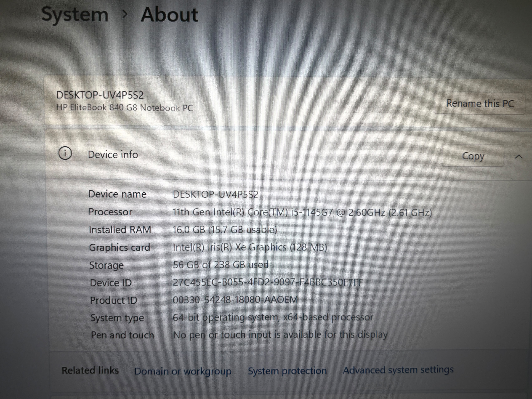The image size is (532, 399).
Task: Select the Device name value DESKTOP-UV4P5S2
Action: 216,194
